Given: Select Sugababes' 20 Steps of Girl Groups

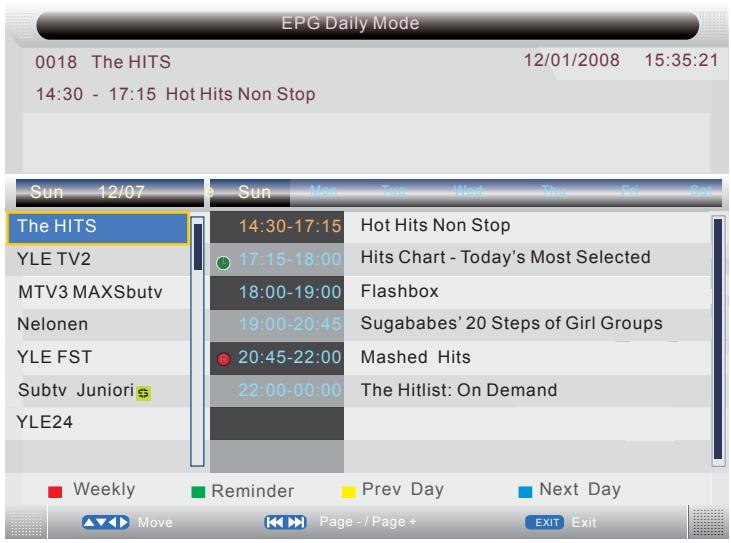Looking at the screenshot, I should pyautogui.click(x=528, y=324).
